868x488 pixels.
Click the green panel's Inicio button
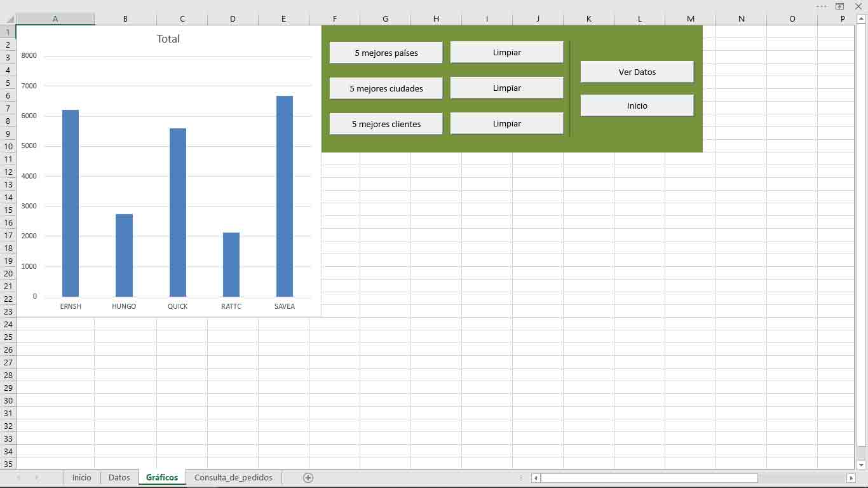(637, 105)
